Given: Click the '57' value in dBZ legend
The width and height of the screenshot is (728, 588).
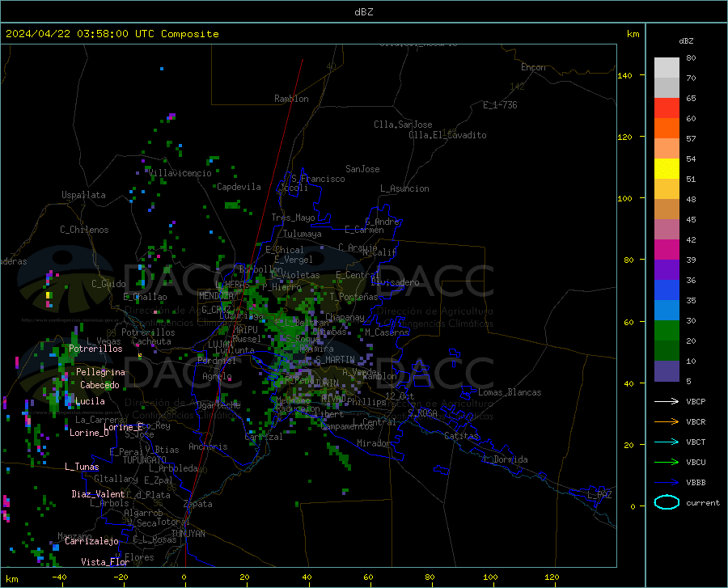Looking at the screenshot, I should (691, 138).
